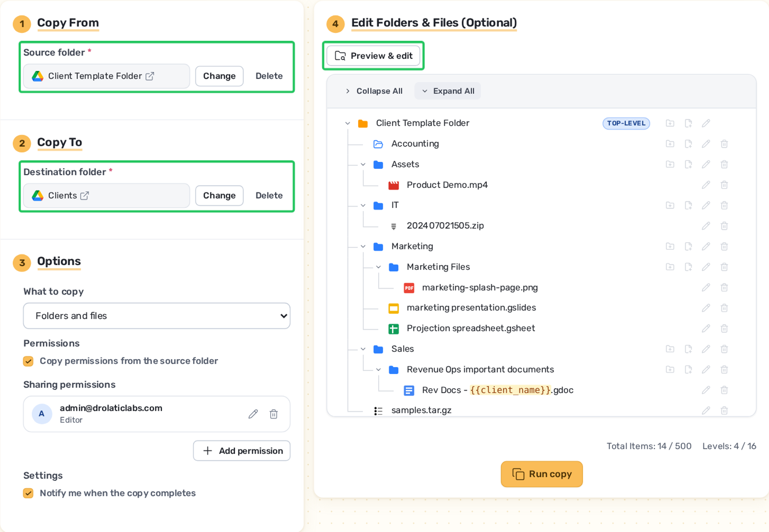The image size is (769, 532).
Task: Collapse the Marketing folder node
Action: 363,246
